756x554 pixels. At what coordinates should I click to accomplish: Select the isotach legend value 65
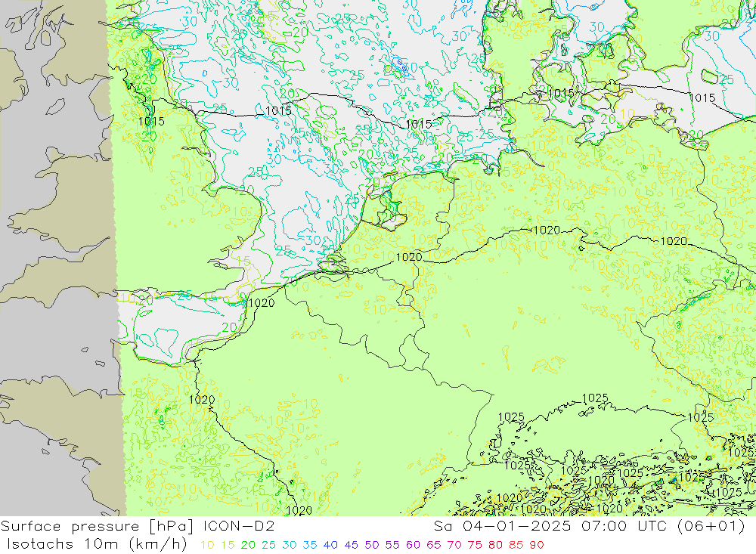coord(433,546)
